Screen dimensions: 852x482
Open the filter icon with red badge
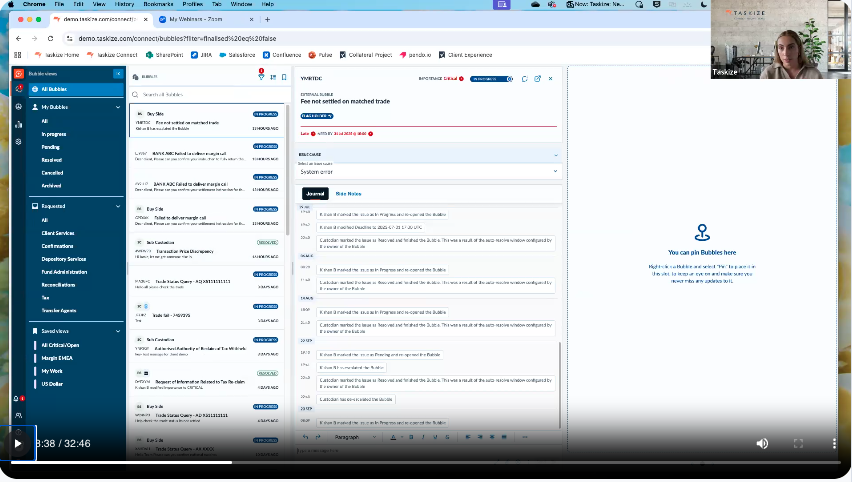pyautogui.click(x=261, y=76)
